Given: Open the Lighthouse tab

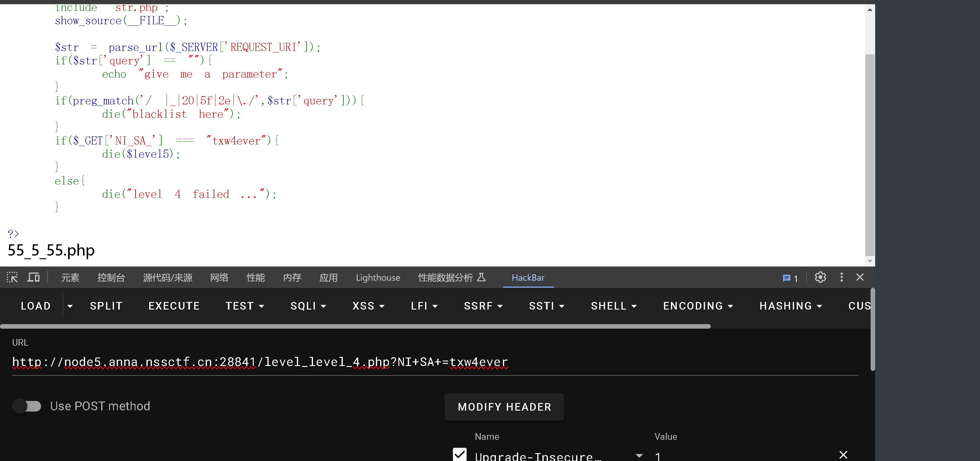Looking at the screenshot, I should point(377,277).
